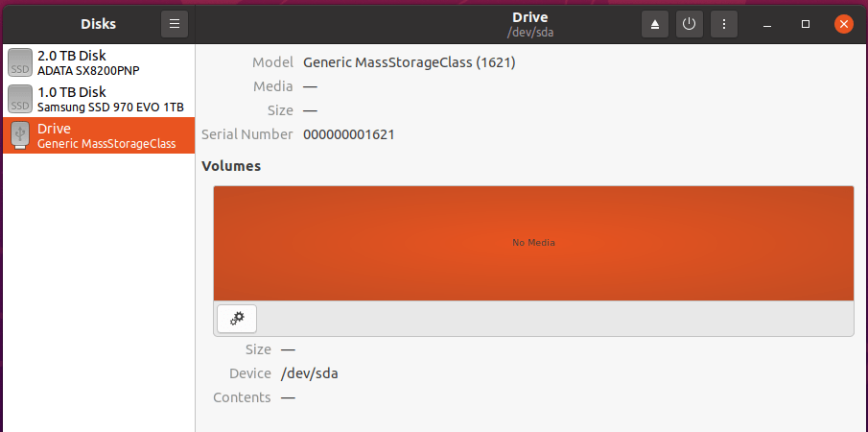This screenshot has width=868, height=432.
Task: Click the Disks title in the header
Action: [x=99, y=24]
